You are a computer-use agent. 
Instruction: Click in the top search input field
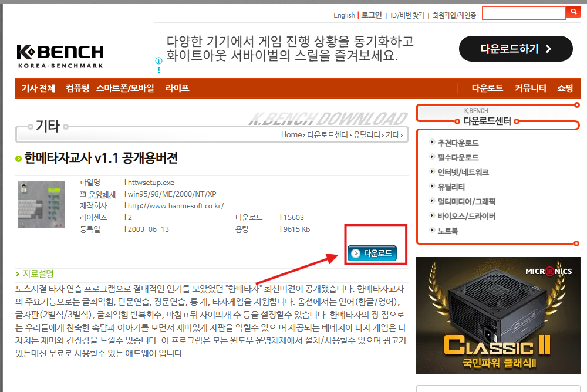tap(524, 13)
